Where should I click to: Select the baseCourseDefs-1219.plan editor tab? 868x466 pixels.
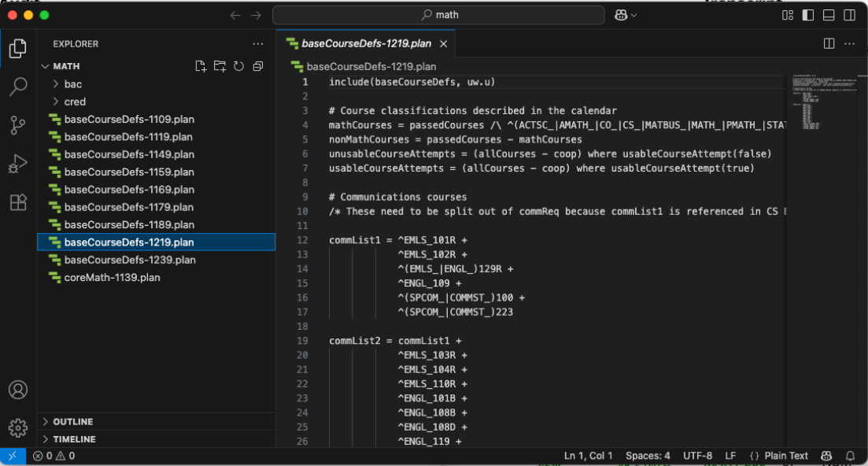click(366, 44)
